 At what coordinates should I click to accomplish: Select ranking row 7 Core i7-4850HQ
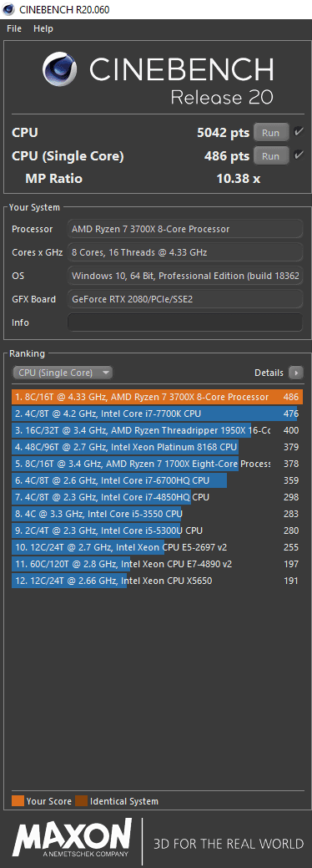(x=157, y=497)
